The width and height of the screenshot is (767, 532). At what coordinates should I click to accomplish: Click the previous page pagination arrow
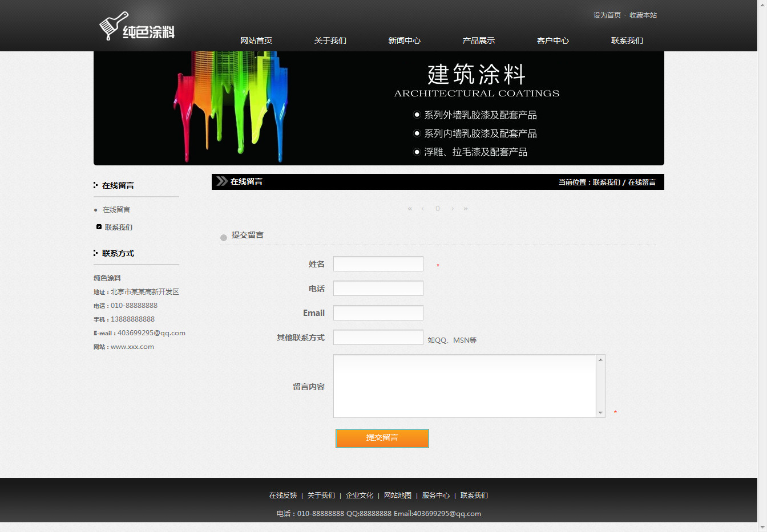(x=422, y=209)
